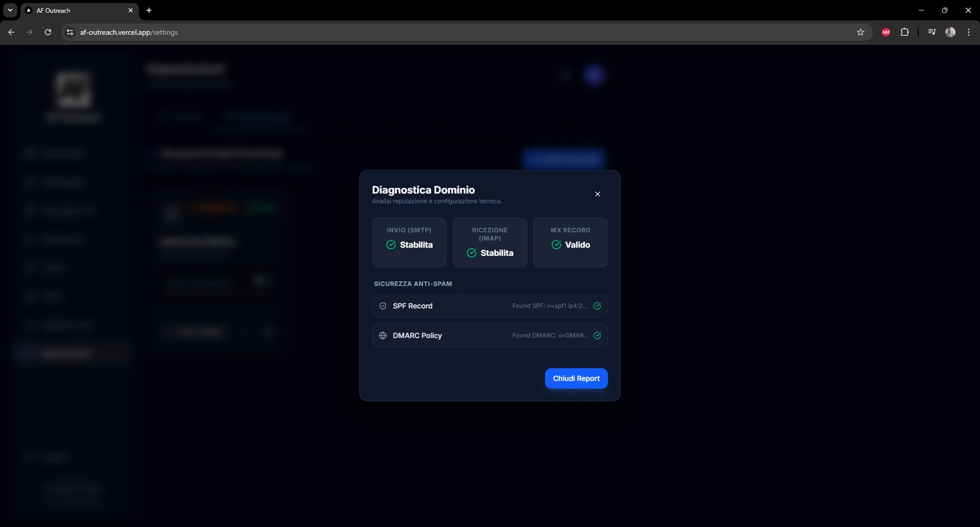Select the AF Outreach browser tab
Image resolution: width=980 pixels, height=527 pixels.
coord(79,10)
